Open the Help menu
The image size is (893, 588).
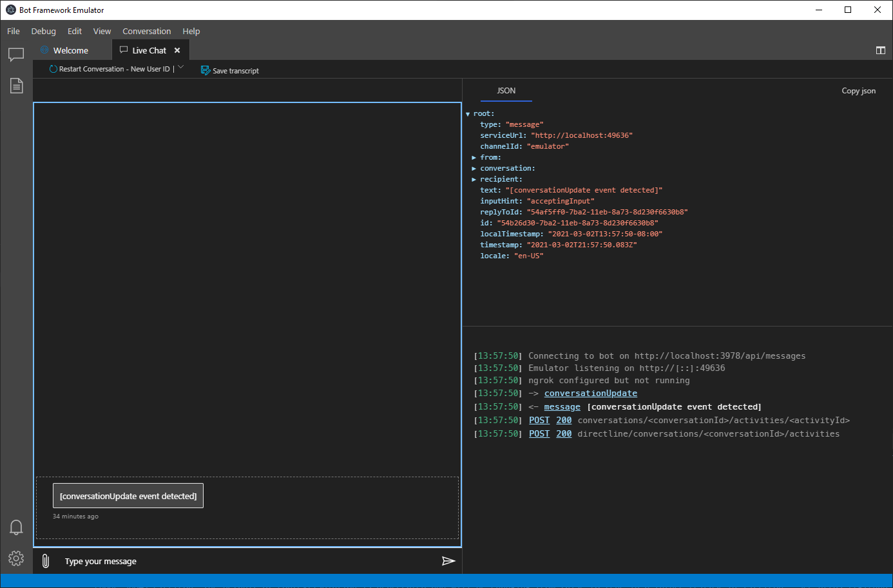coord(191,31)
